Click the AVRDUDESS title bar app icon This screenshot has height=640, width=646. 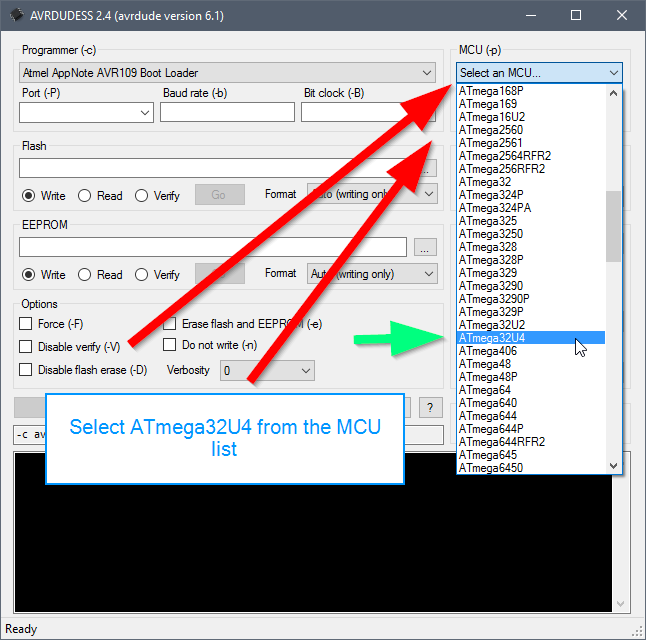point(17,15)
